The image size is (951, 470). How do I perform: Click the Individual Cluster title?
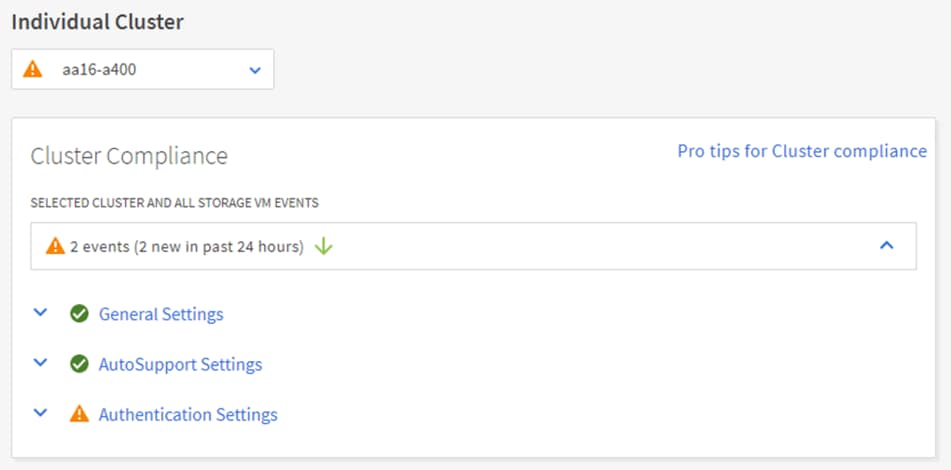tap(97, 22)
